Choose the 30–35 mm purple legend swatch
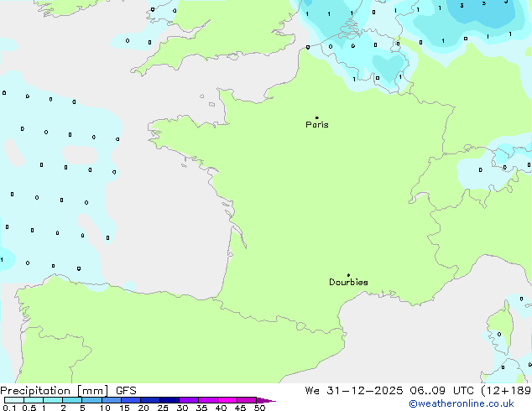Screen dimensions: 532x411 click(189, 400)
